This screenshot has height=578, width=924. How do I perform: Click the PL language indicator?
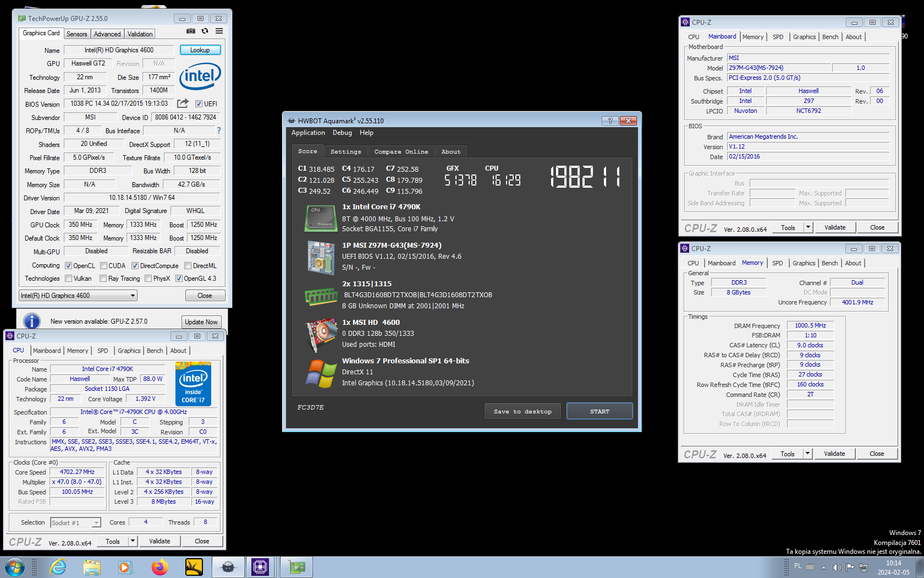[x=798, y=566]
